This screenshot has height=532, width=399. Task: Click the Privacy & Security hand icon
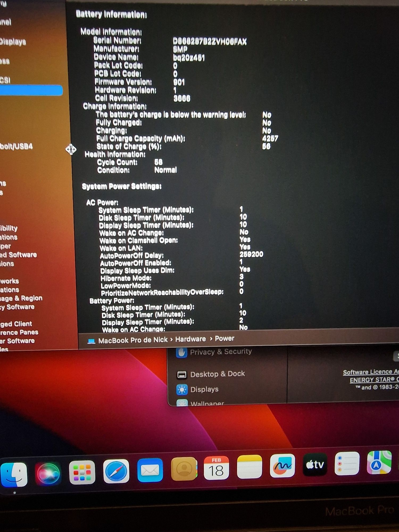click(x=181, y=352)
